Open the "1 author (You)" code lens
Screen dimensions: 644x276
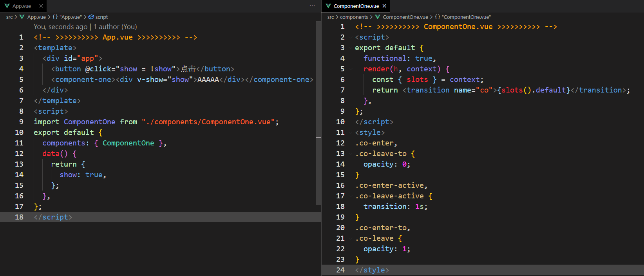click(x=115, y=27)
